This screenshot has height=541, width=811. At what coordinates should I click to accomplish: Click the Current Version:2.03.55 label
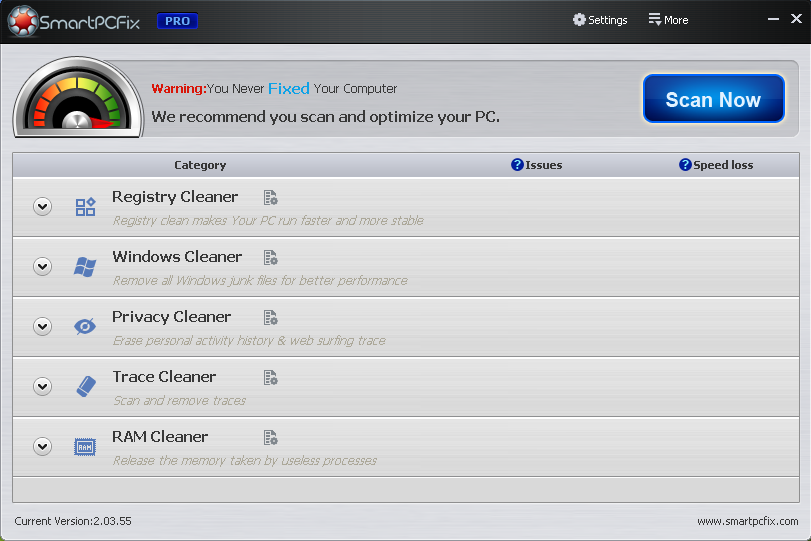[x=73, y=521]
